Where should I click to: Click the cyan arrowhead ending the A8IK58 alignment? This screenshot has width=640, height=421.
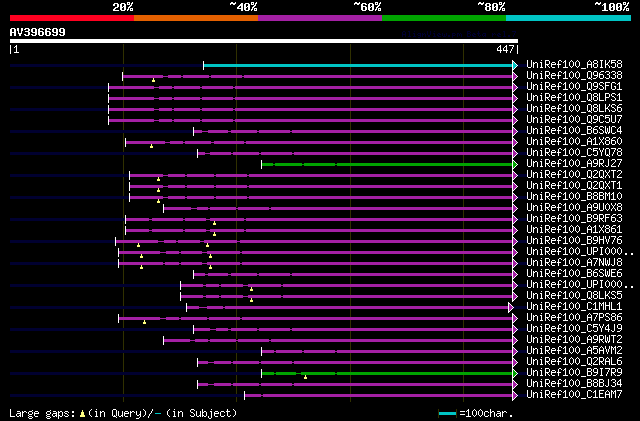coord(515,65)
